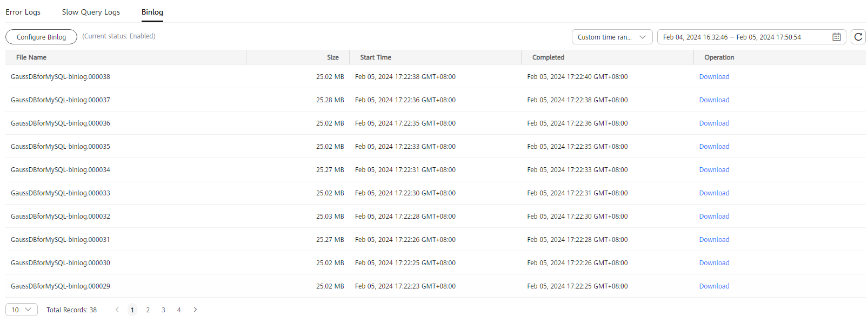This screenshot has height=328, width=868.
Task: Download binlog.000035 file
Action: click(714, 147)
